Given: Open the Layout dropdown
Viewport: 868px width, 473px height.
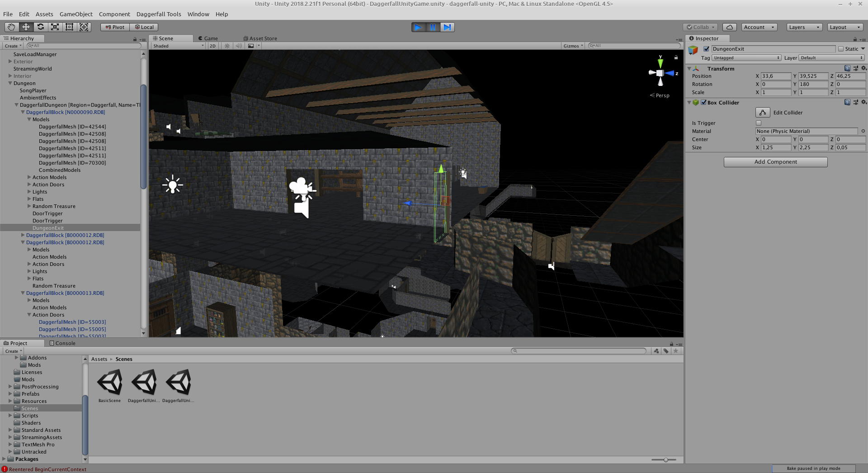Looking at the screenshot, I should (x=845, y=27).
